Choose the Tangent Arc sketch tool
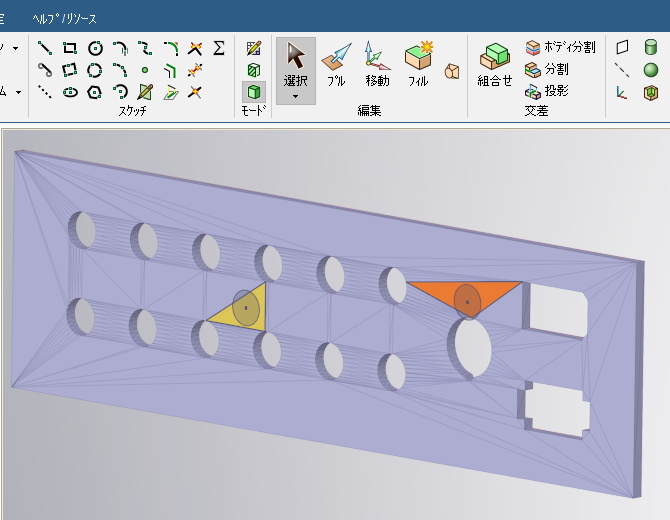Screen dimensions: 670x520 pos(120,48)
